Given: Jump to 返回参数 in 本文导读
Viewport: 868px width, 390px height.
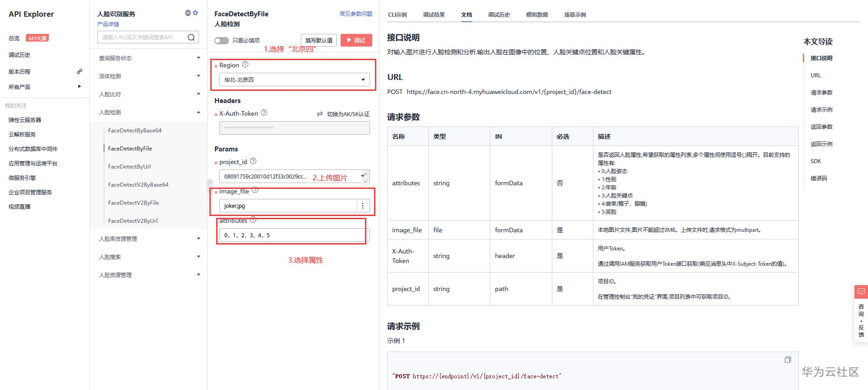Looking at the screenshot, I should tap(821, 127).
